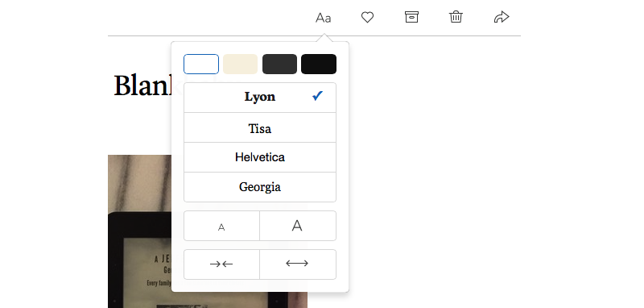Share the article with the arrow icon
Image resolution: width=644 pixels, height=308 pixels.
[502, 17]
